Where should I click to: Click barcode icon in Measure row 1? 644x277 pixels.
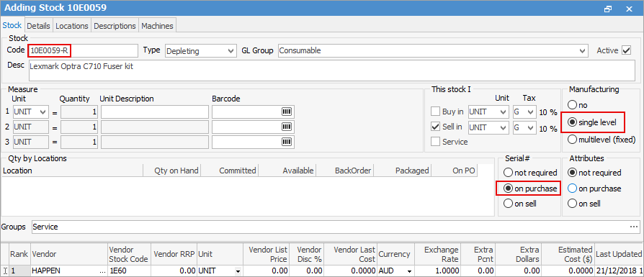pyautogui.click(x=286, y=112)
